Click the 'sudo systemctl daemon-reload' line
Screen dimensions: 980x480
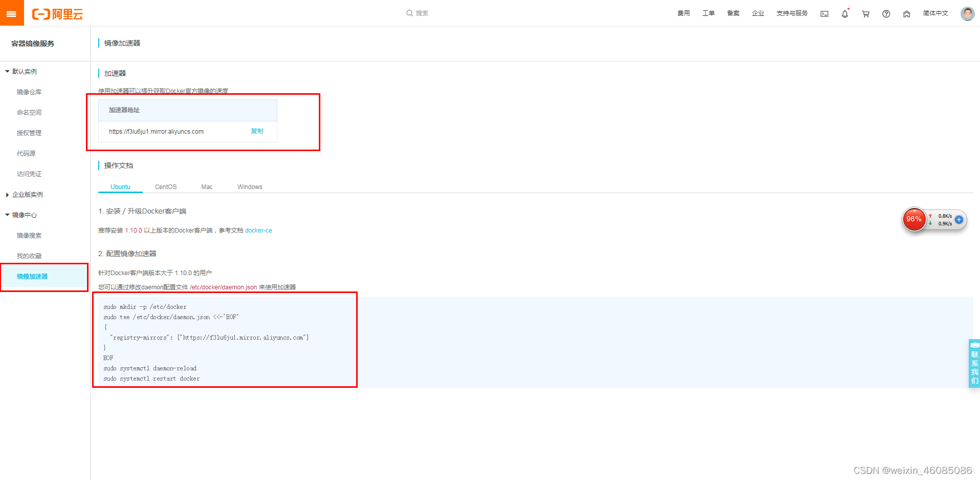pos(150,368)
